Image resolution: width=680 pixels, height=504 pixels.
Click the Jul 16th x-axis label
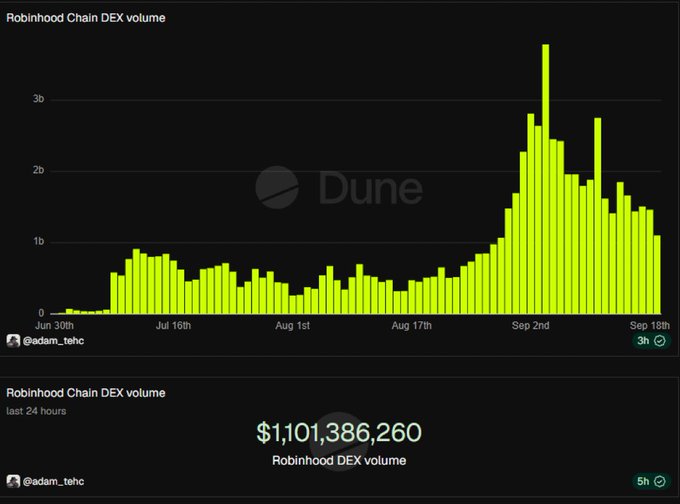click(x=173, y=326)
